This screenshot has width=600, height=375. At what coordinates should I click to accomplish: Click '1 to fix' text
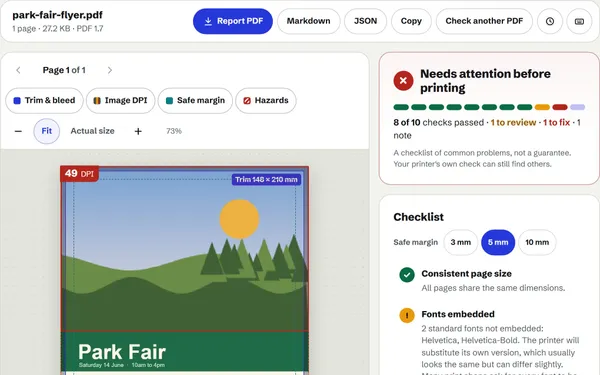[x=556, y=122]
